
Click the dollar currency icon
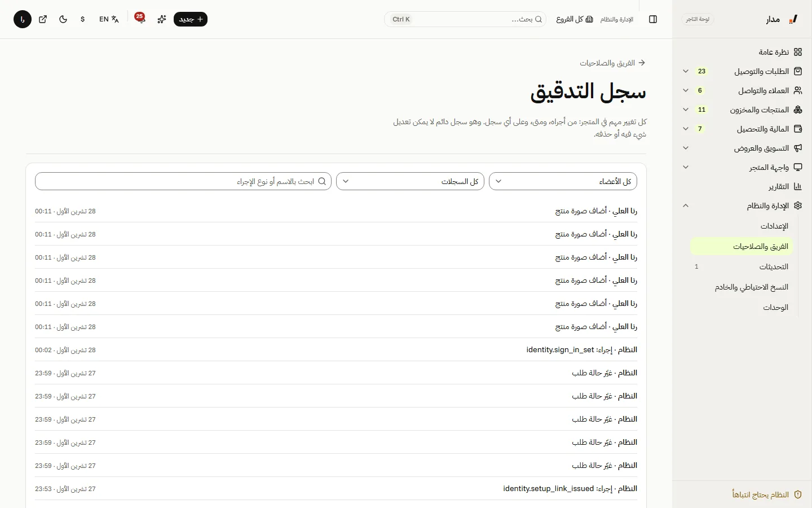click(x=83, y=19)
